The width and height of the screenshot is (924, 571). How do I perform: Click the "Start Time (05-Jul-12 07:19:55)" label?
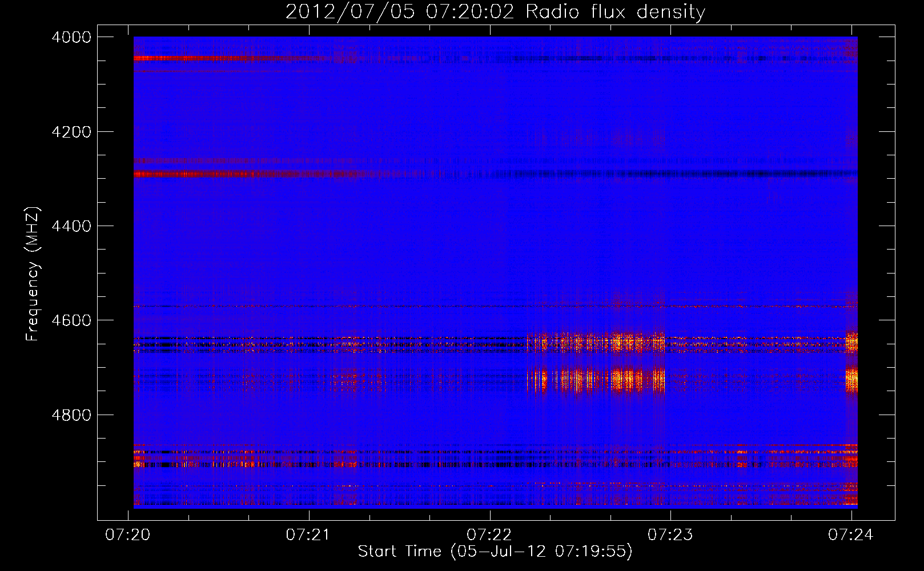495,552
